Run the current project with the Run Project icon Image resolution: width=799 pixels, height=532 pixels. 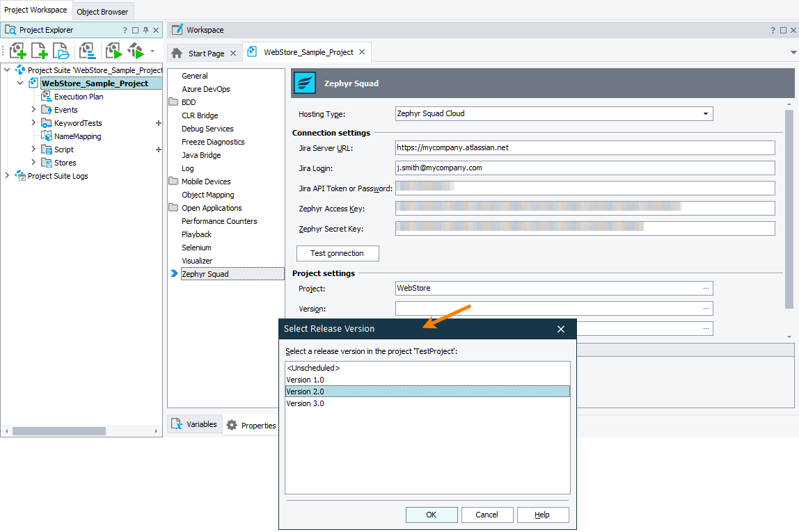(x=113, y=50)
